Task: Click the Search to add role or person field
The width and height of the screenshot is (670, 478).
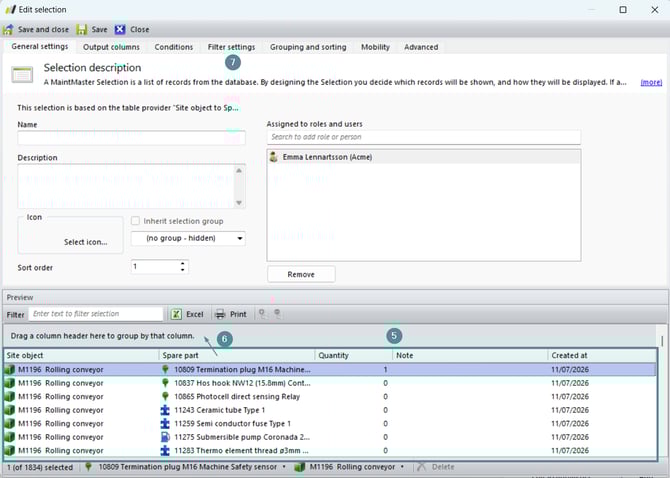Action: 423,137
